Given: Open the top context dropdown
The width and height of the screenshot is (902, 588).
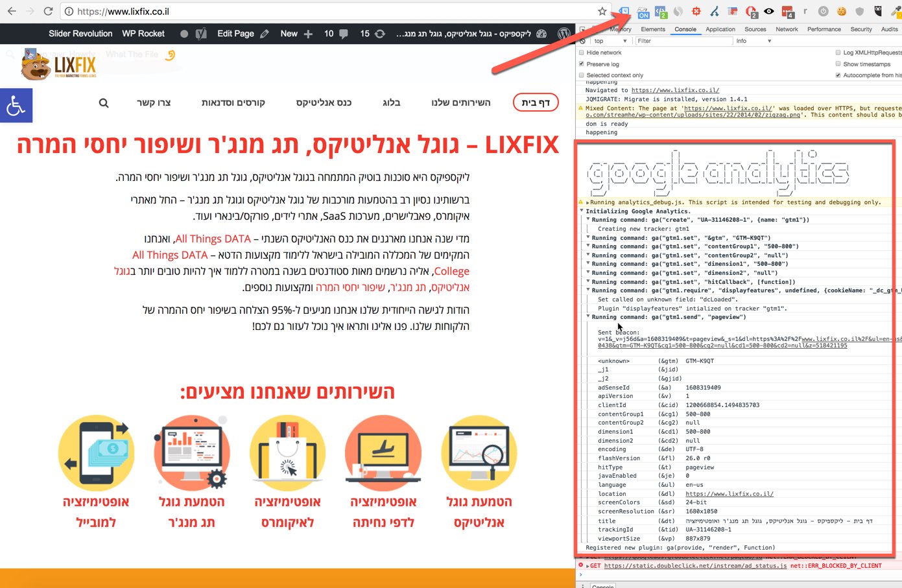Looking at the screenshot, I should [610, 41].
